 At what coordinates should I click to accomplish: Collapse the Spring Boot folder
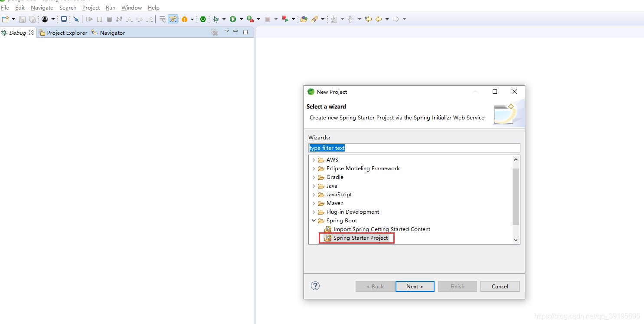[x=314, y=221]
